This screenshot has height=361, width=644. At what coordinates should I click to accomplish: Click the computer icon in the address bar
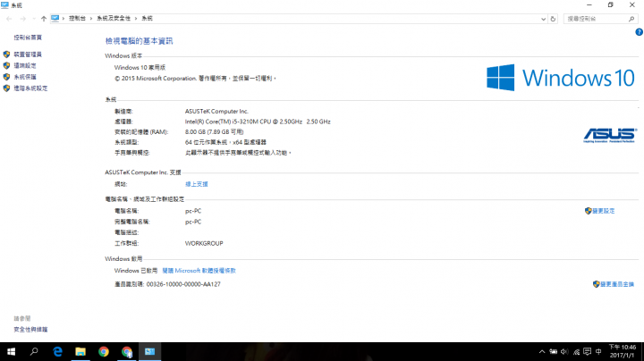coord(55,19)
